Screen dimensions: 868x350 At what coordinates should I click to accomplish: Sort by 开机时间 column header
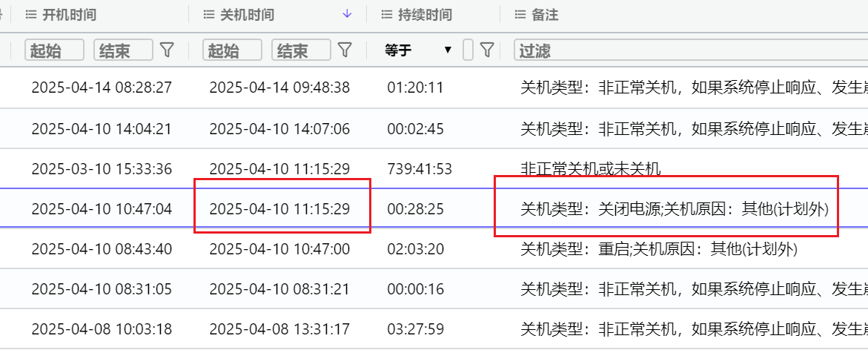click(69, 15)
